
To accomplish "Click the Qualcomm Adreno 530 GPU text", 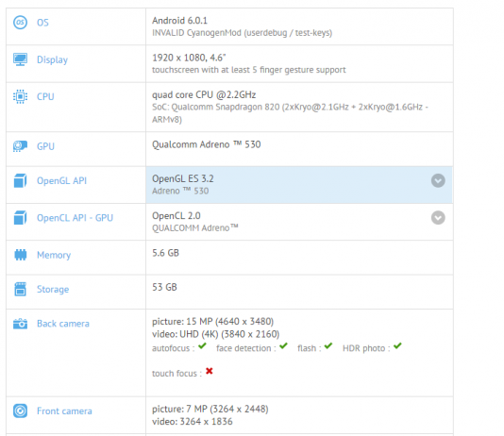I will (207, 144).
